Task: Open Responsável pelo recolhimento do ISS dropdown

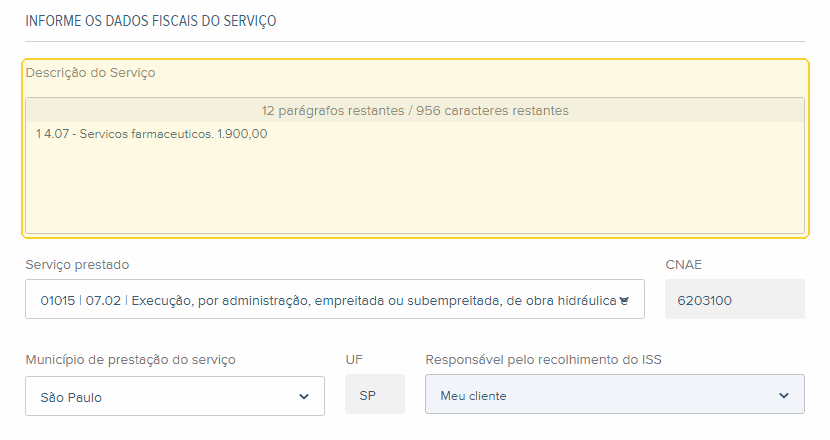Action: point(615,394)
